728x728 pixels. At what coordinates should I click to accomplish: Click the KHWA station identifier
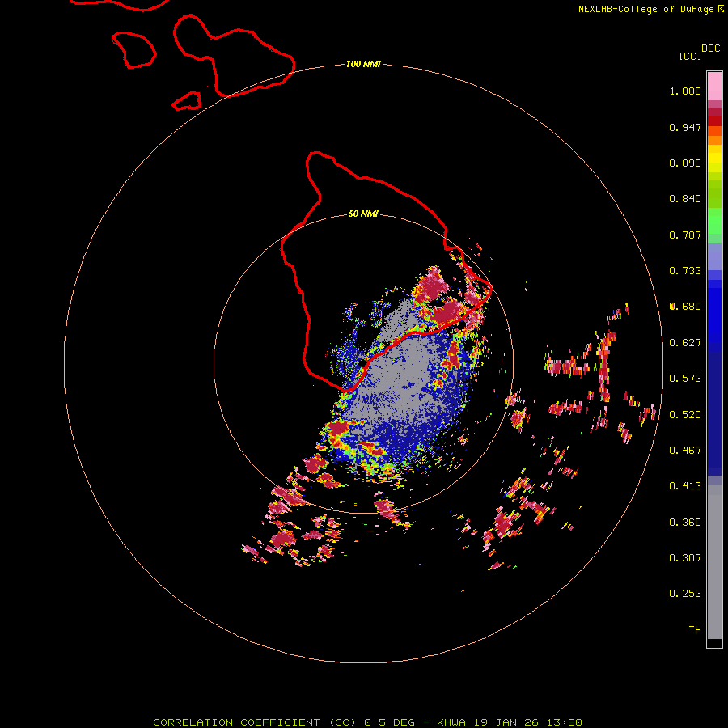coord(451,722)
